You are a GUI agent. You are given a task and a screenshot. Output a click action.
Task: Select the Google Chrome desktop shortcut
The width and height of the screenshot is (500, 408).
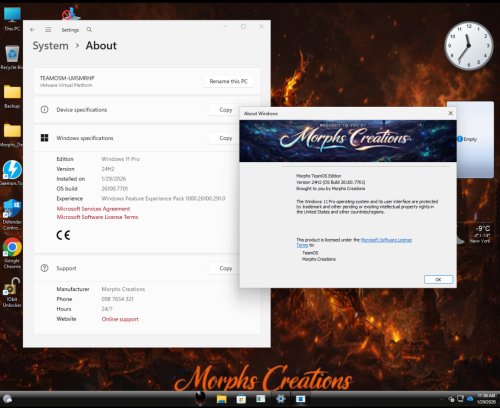tap(12, 253)
